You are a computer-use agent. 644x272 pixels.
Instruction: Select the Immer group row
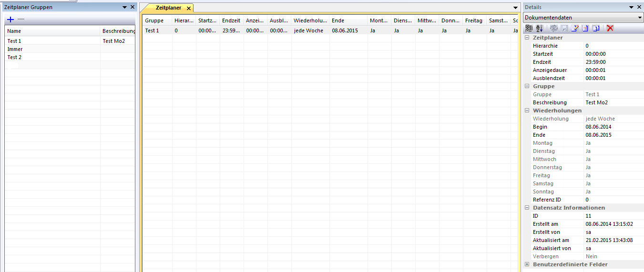pyautogui.click(x=15, y=49)
